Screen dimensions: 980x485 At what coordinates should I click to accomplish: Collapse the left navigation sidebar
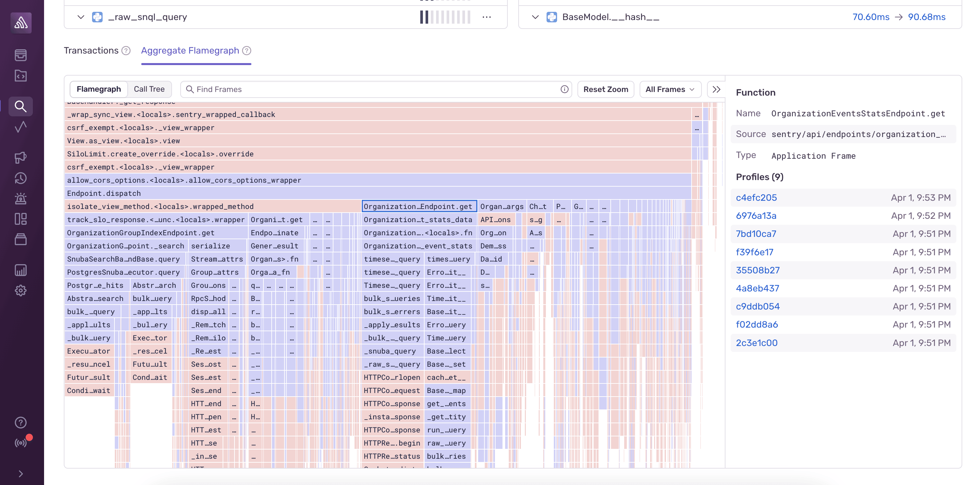click(20, 473)
